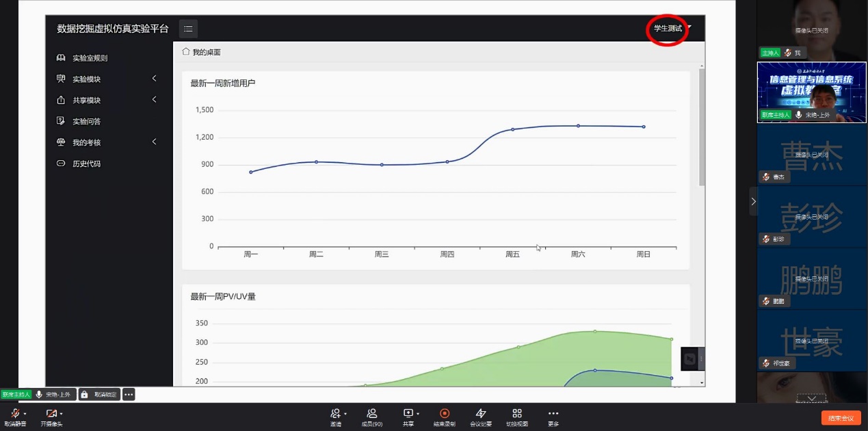Turn on camera with 开启摄像头
Screen dimensions: 868x431
tap(50, 414)
